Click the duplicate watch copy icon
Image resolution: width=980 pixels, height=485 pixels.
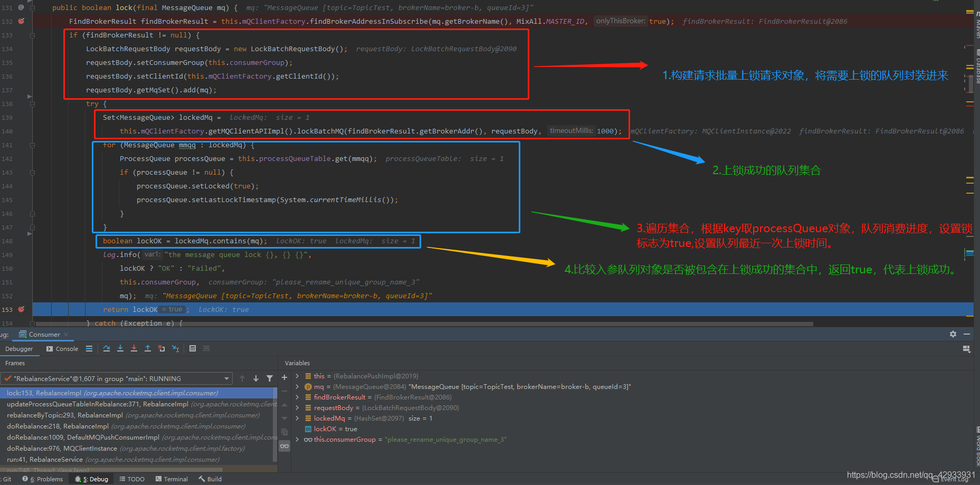[284, 432]
